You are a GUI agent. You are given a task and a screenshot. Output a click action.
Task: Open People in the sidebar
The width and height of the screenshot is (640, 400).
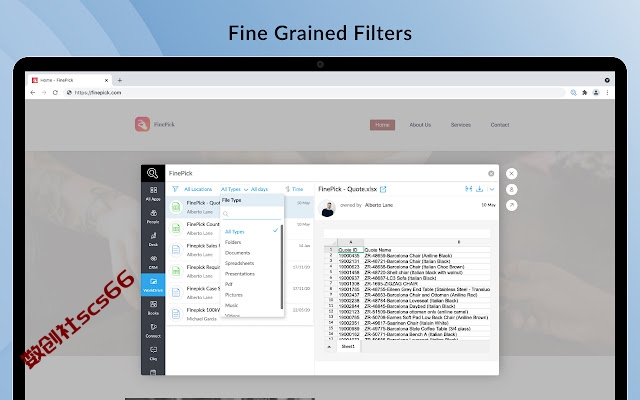point(153,216)
